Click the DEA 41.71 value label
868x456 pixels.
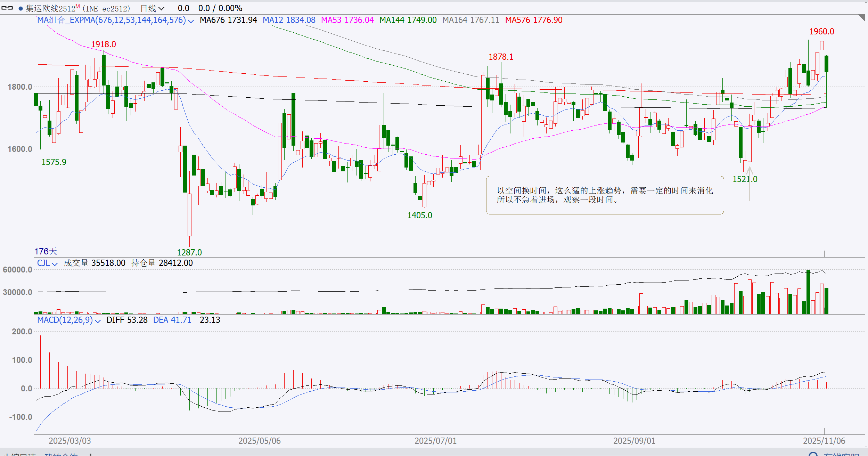172,320
